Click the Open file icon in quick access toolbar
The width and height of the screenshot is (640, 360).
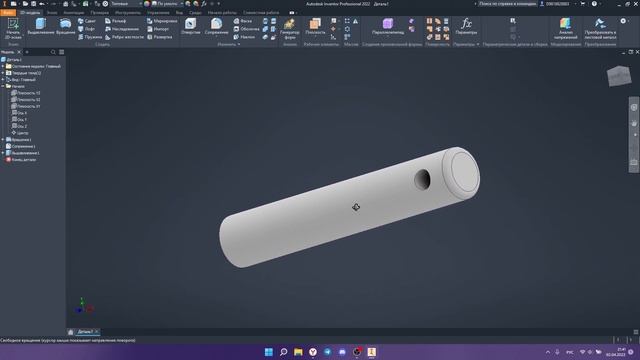tap(25, 4)
